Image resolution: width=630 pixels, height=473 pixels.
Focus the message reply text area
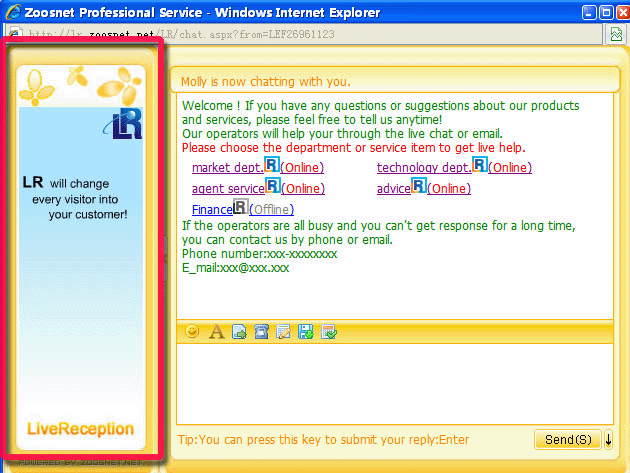[x=395, y=384]
